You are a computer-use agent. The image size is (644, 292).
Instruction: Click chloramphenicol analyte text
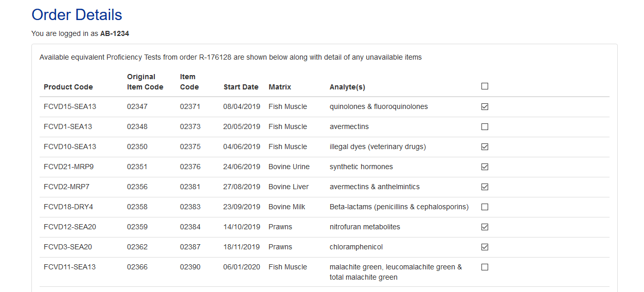tap(356, 247)
